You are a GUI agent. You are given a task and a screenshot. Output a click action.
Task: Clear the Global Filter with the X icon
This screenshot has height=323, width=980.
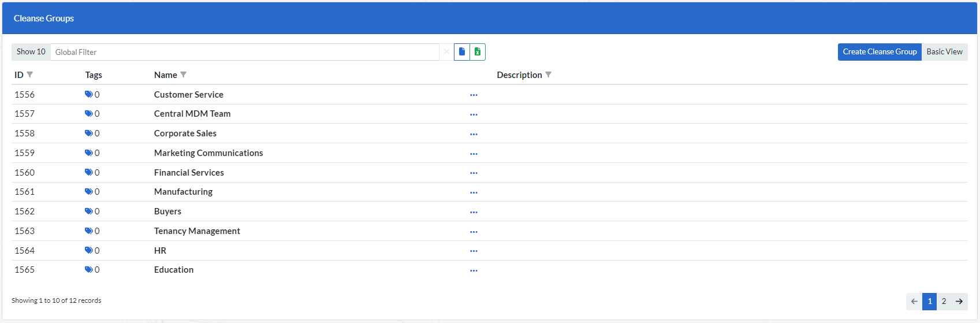[446, 52]
